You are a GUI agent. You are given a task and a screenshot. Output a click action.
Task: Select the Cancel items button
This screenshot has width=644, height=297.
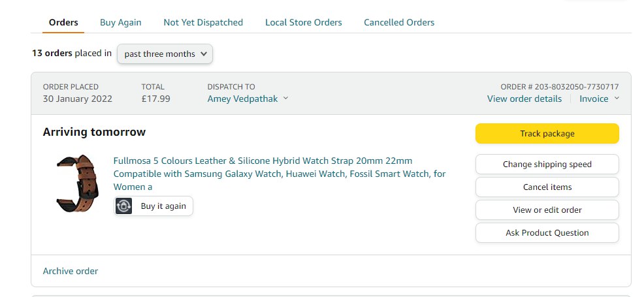click(x=547, y=187)
